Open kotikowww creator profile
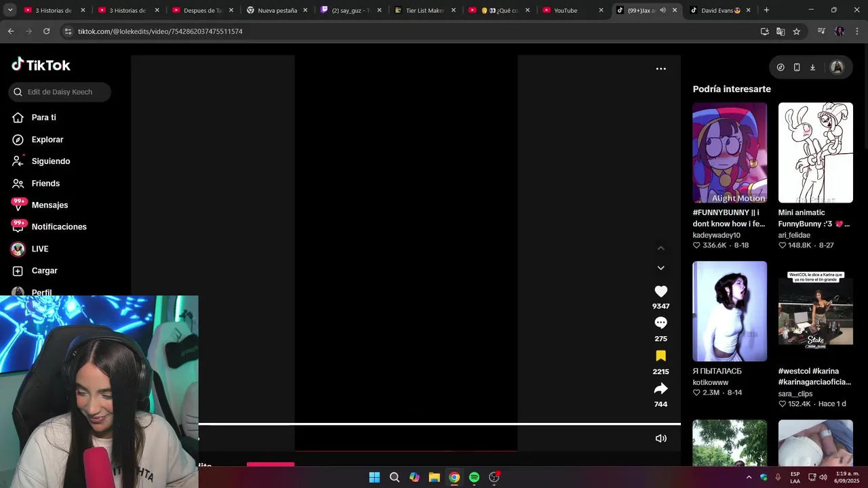868x488 pixels. (710, 382)
